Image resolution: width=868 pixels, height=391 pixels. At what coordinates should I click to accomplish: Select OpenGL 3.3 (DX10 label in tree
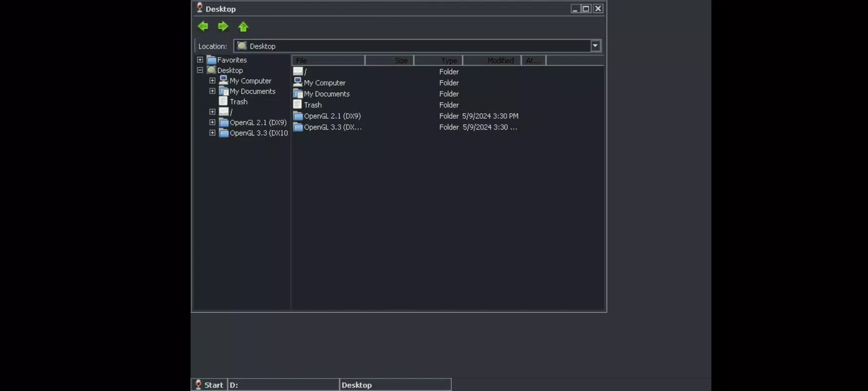pos(259,133)
